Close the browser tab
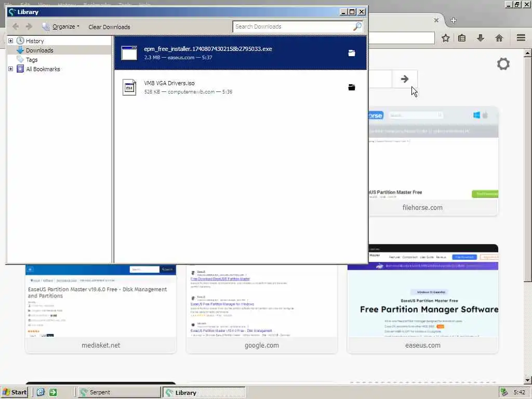Image resolution: width=532 pixels, height=399 pixels. pyautogui.click(x=436, y=20)
